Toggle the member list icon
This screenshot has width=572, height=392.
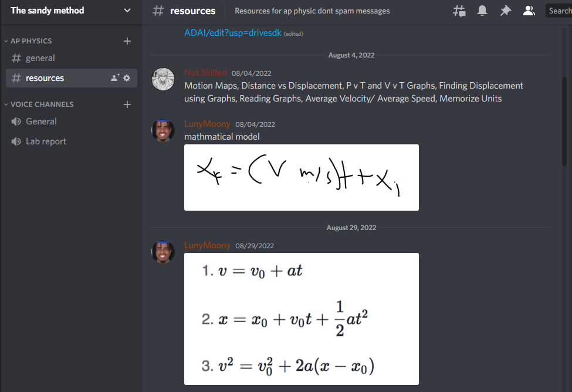529,11
